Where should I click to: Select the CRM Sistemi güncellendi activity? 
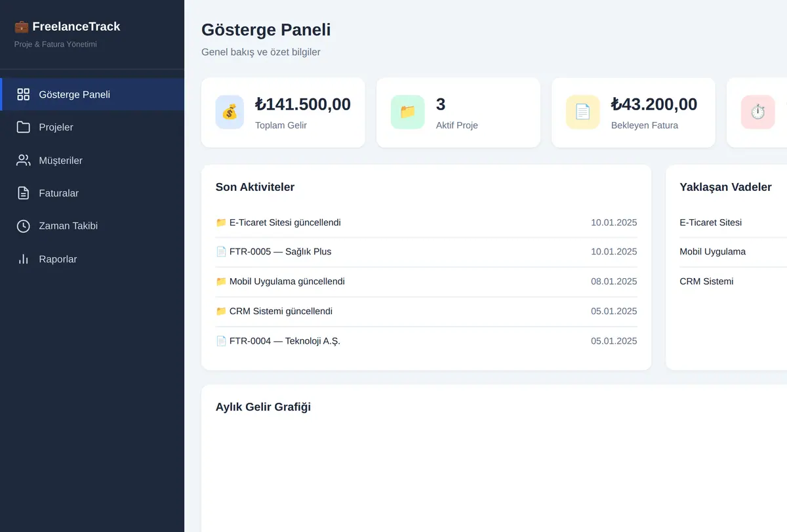pyautogui.click(x=426, y=312)
